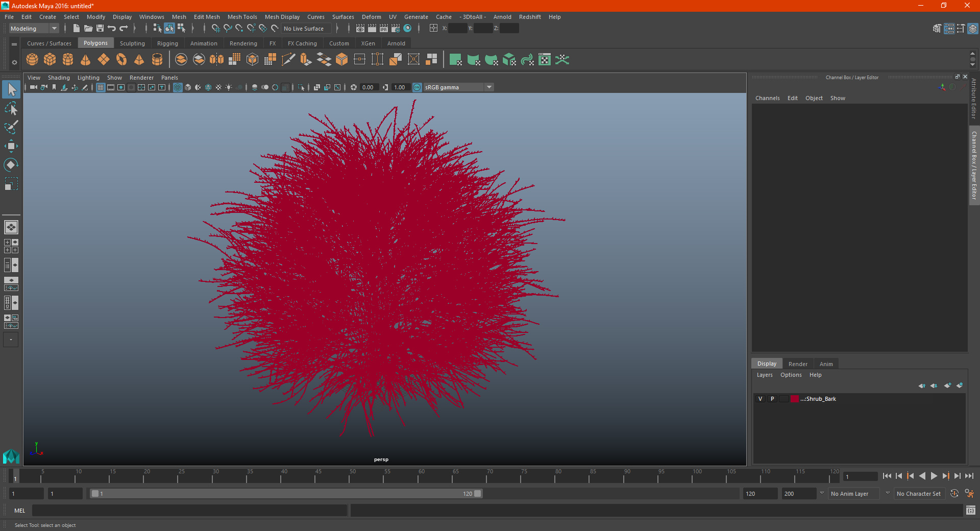
Task: Open the sRGB gamma view transform dropdown
Action: [x=458, y=87]
